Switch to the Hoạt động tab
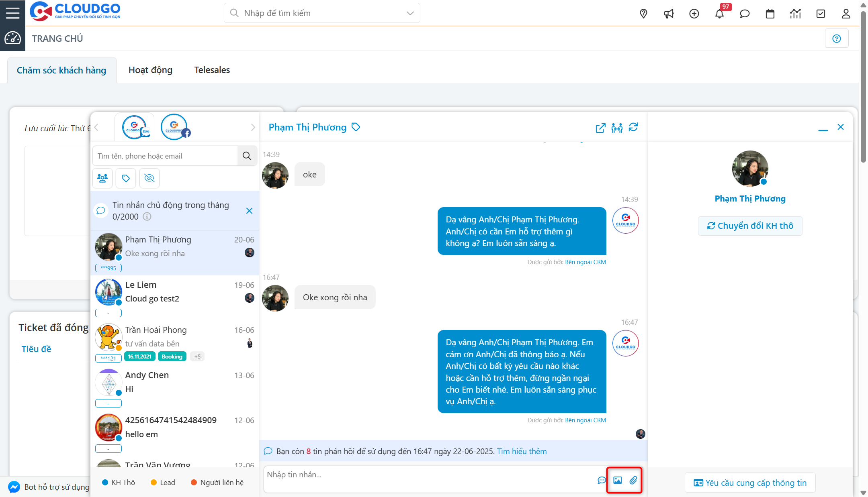 click(x=150, y=69)
